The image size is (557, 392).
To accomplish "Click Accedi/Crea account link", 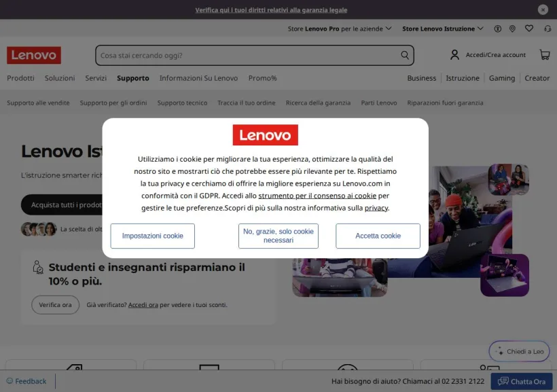I will point(496,55).
